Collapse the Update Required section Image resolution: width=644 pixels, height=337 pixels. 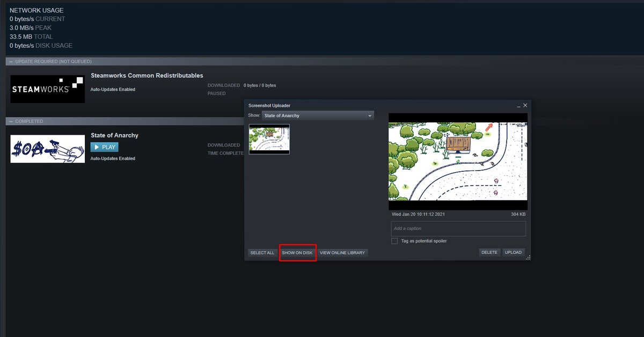[x=10, y=62]
